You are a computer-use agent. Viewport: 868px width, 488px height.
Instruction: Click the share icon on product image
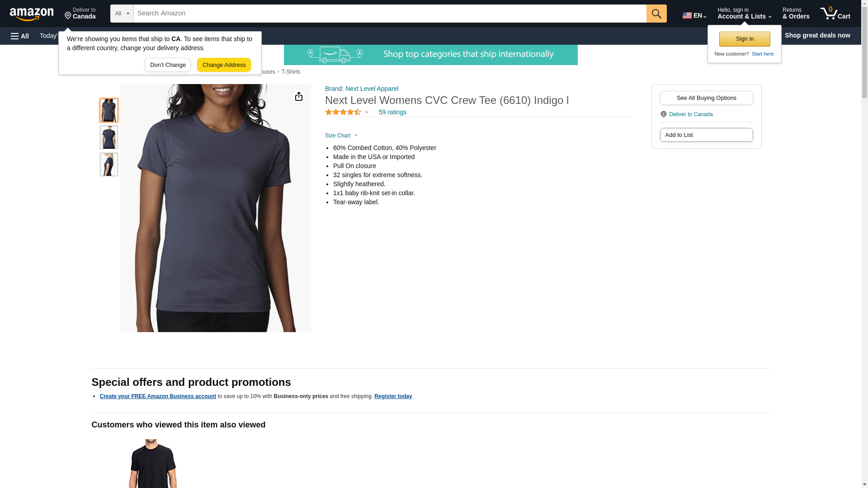point(299,96)
